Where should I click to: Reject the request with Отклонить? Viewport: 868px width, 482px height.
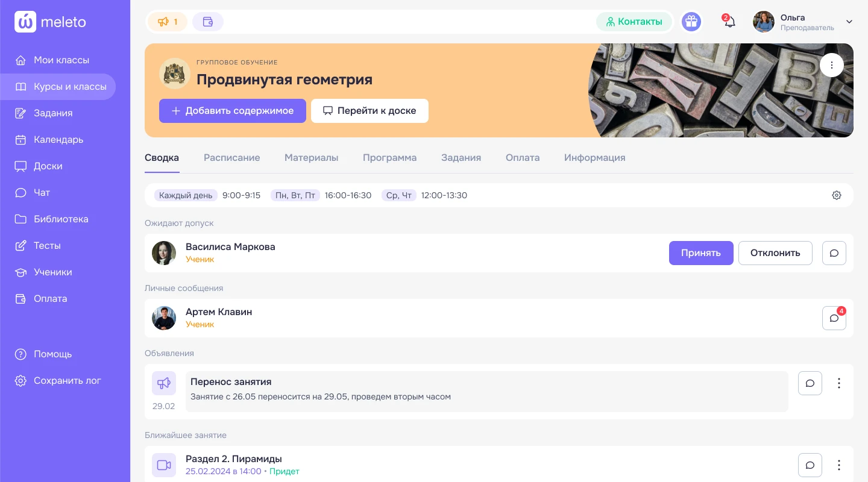tap(775, 253)
